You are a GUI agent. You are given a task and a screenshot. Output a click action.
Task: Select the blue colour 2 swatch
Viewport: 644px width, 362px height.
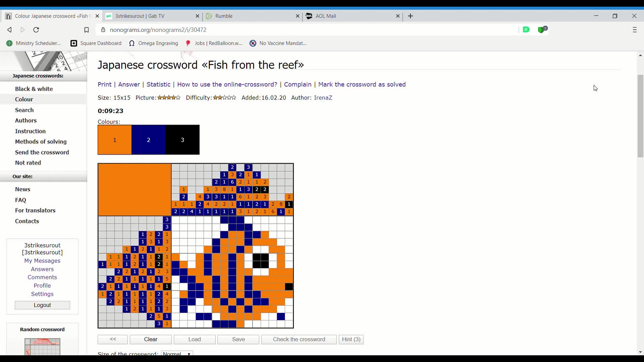[x=149, y=140]
